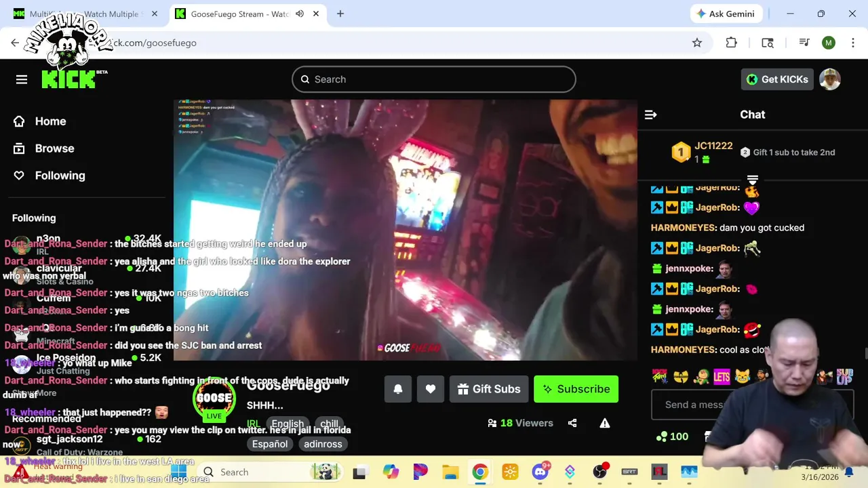Mute the GooseFuego tab speaker icon
Viewport: 868px width, 488px height.
[x=300, y=14]
